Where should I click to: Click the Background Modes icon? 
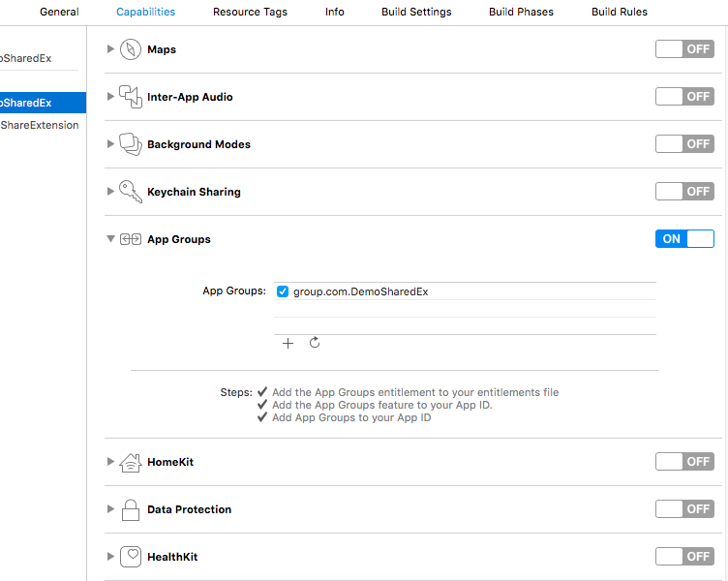pos(131,144)
